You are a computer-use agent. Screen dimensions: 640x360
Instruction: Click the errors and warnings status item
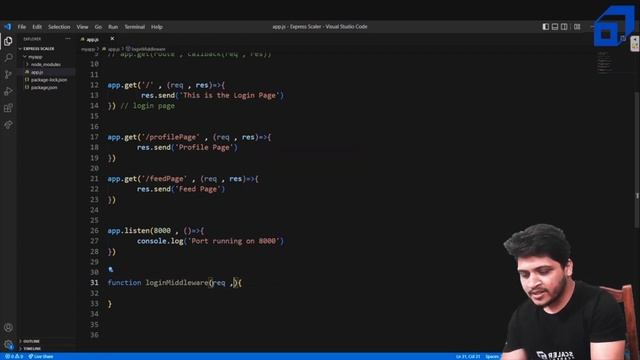pos(13,356)
